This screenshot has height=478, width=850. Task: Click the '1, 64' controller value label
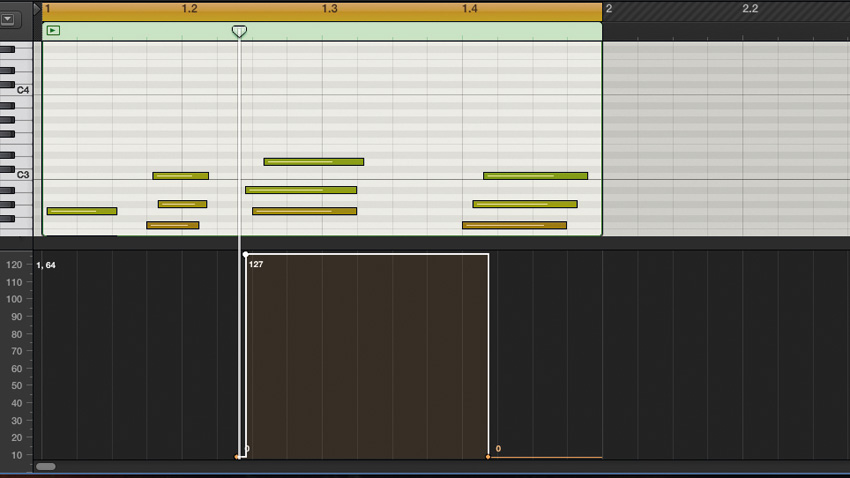46,265
